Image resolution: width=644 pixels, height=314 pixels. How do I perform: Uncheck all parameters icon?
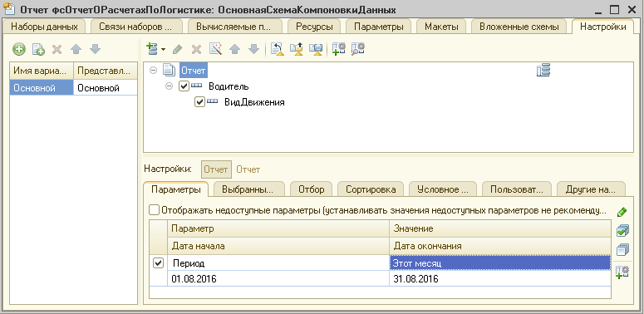[x=622, y=249]
